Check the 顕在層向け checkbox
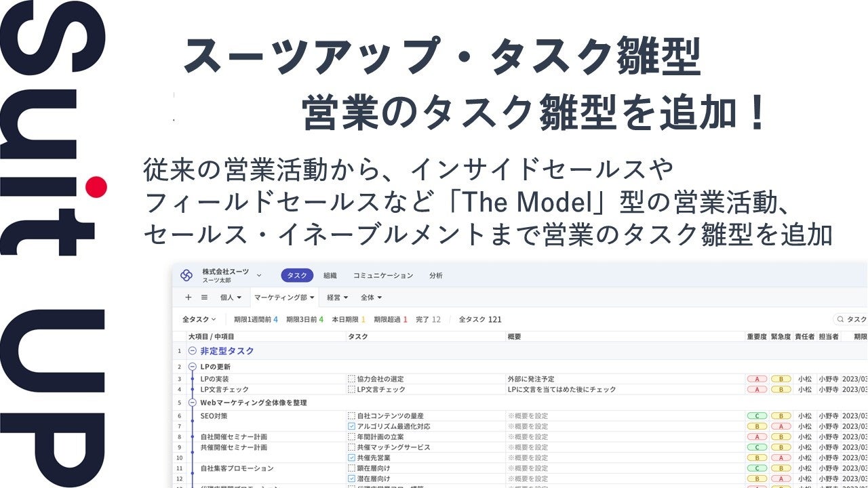This screenshot has width=868, height=488. tap(351, 468)
